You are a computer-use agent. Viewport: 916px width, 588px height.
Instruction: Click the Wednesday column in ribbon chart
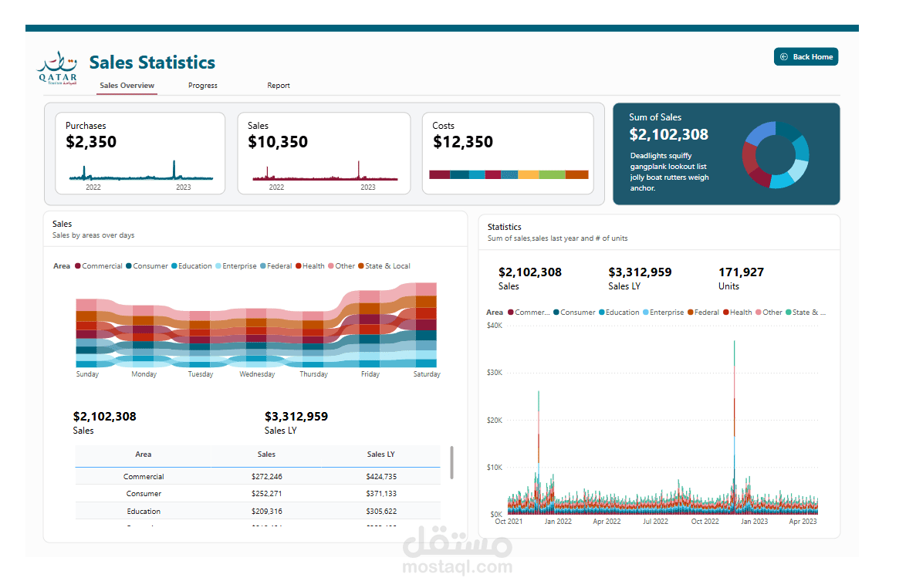point(256,338)
